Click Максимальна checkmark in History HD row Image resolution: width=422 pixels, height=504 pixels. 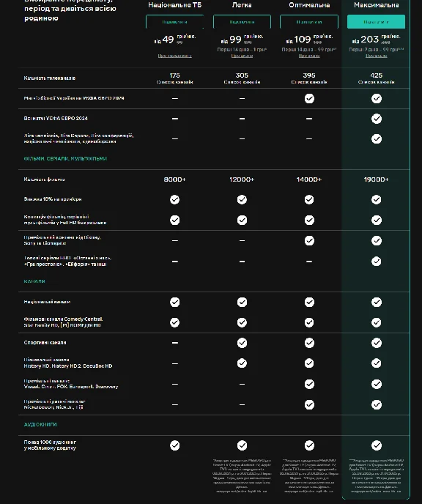click(377, 363)
